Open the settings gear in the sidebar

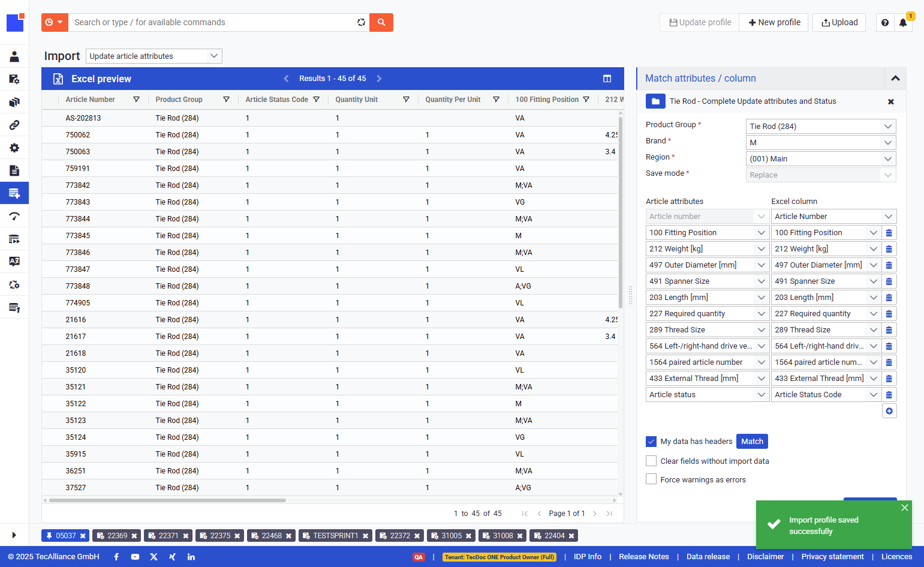[14, 148]
